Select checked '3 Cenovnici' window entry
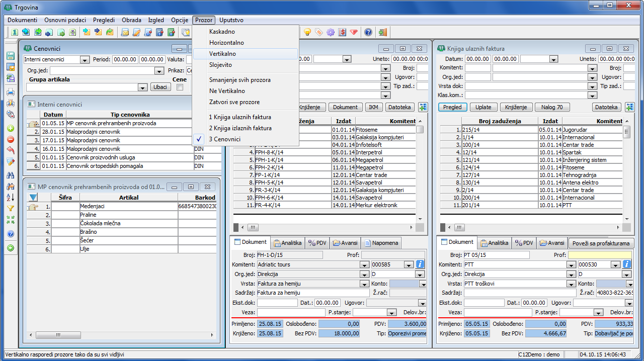Image resolution: width=644 pixels, height=361 pixels. pyautogui.click(x=224, y=139)
